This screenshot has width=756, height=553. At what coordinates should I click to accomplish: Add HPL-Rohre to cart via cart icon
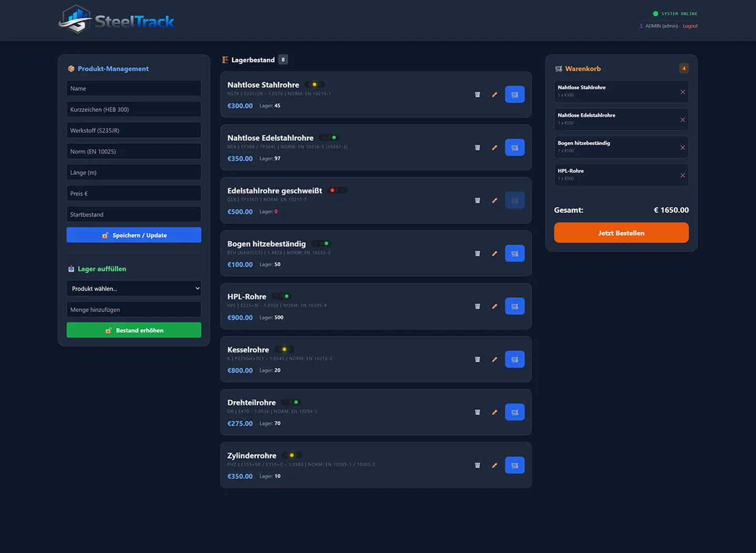[514, 306]
